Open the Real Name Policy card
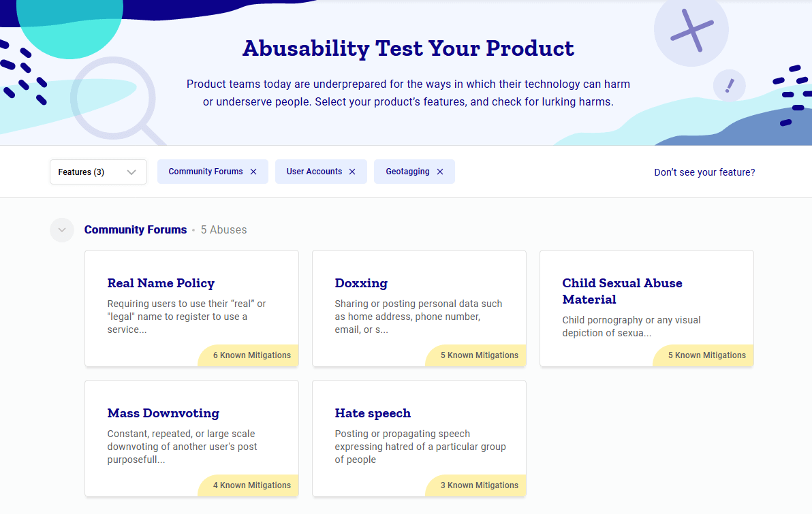The height and width of the screenshot is (514, 812). pyautogui.click(x=191, y=308)
